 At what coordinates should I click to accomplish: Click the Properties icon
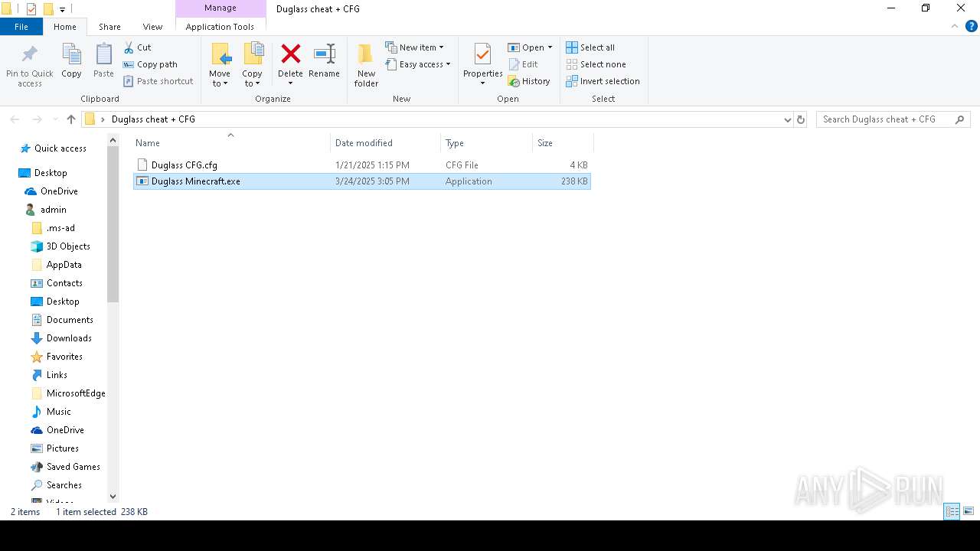[x=482, y=54]
